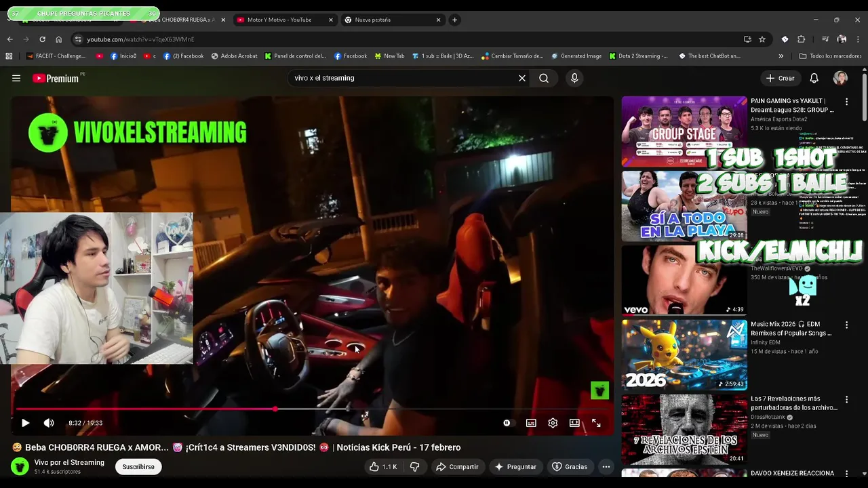The image size is (868, 488).
Task: Run the search with the magnifier button
Action: coord(544,78)
